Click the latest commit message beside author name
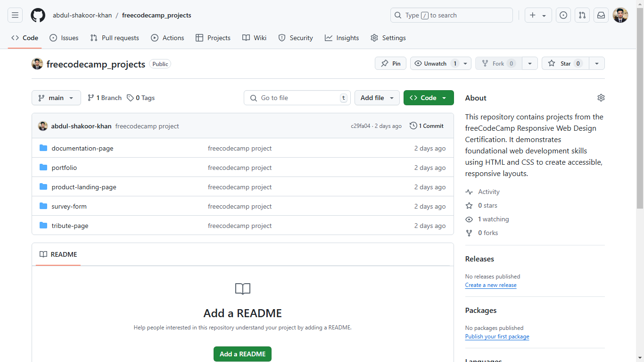 (x=147, y=126)
